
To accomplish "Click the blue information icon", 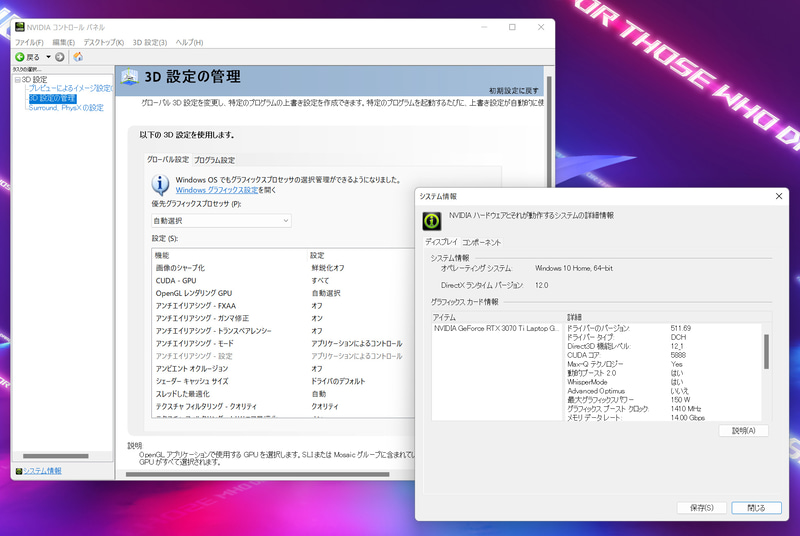I will pyautogui.click(x=160, y=185).
